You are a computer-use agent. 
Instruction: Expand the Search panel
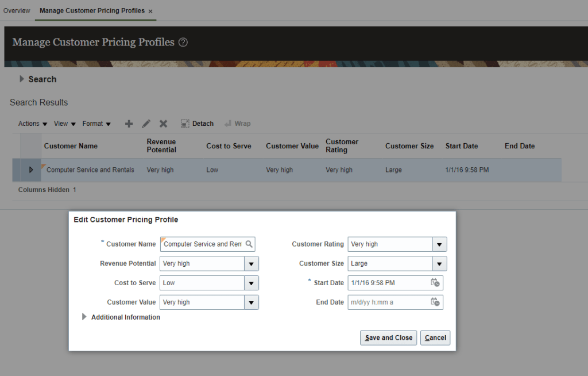[x=22, y=79]
